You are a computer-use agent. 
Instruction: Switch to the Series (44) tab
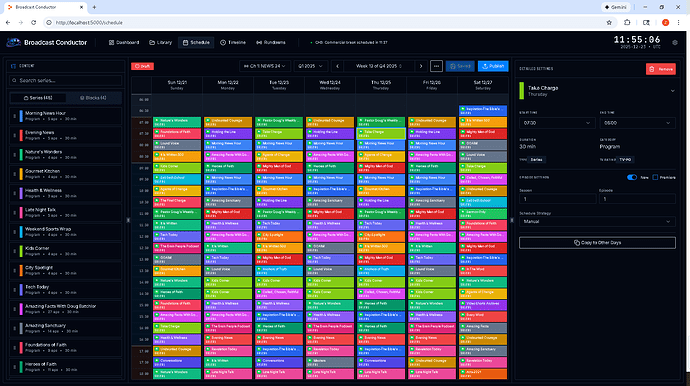tap(38, 98)
